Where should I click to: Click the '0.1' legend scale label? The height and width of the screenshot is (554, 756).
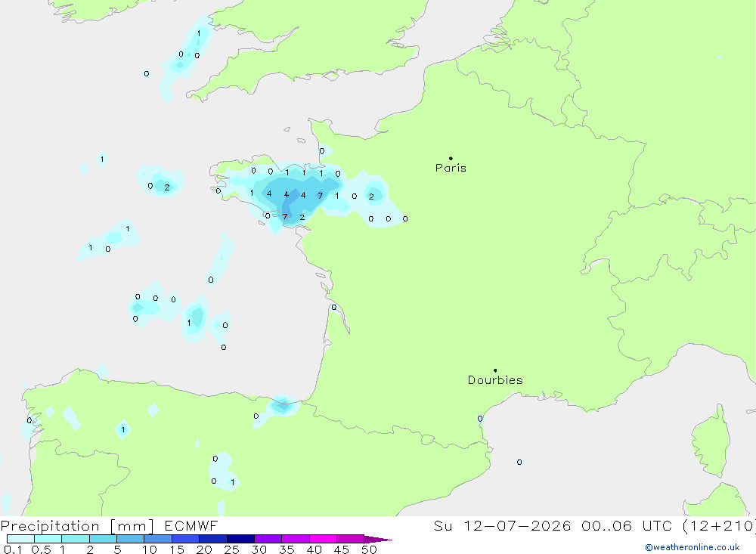click(x=13, y=549)
